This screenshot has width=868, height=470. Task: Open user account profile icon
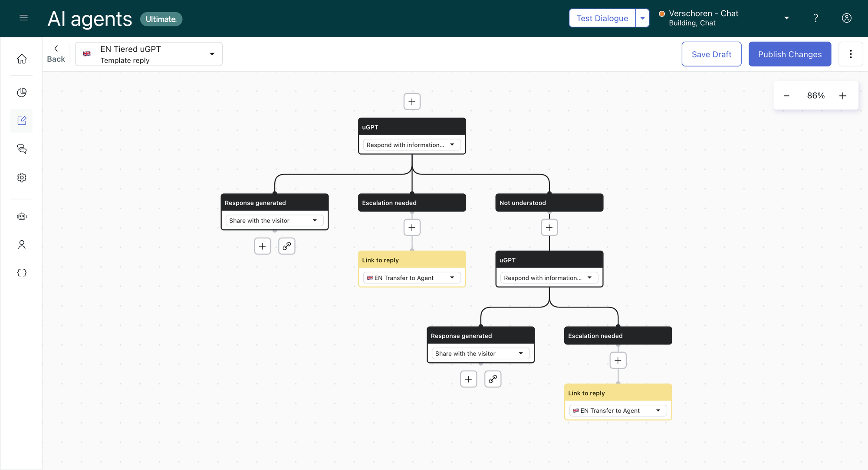pos(846,18)
